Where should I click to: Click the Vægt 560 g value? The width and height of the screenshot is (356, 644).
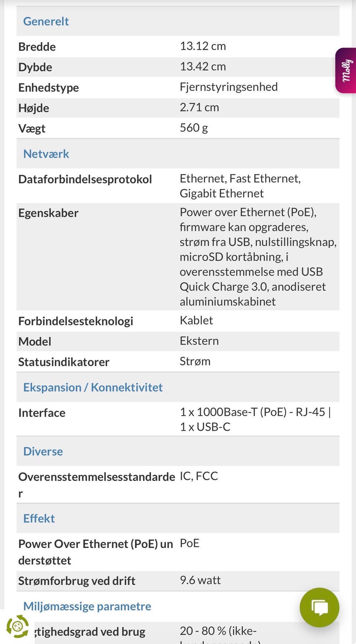click(194, 128)
